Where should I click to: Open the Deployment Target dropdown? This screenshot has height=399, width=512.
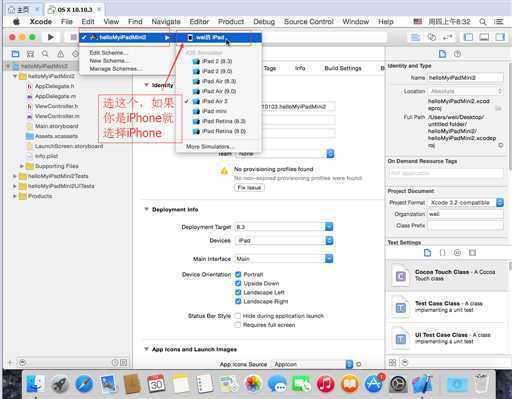click(284, 227)
